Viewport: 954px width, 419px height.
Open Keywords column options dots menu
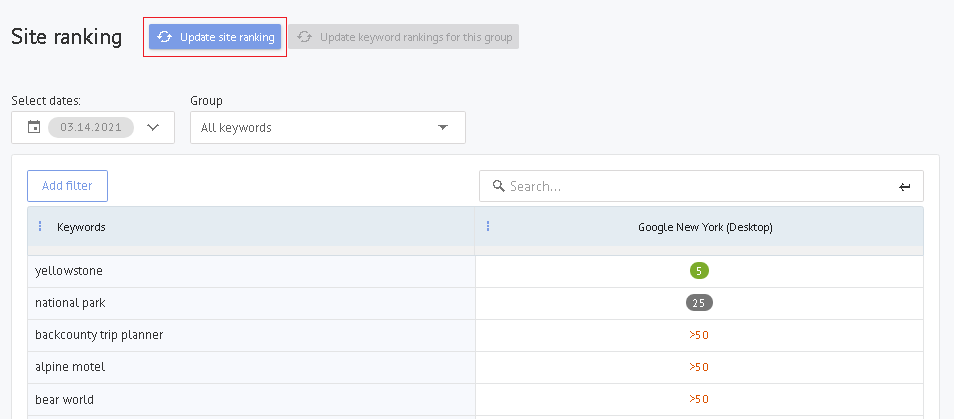pos(40,227)
